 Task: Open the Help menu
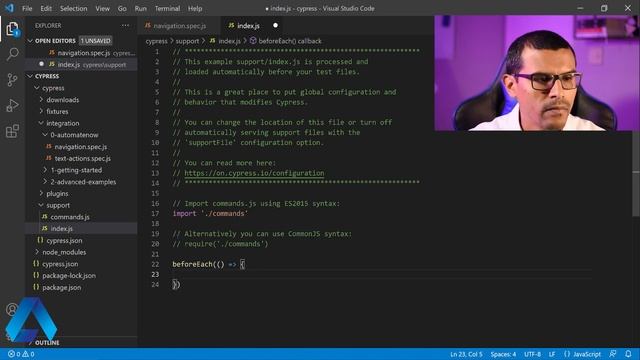pos(195,8)
